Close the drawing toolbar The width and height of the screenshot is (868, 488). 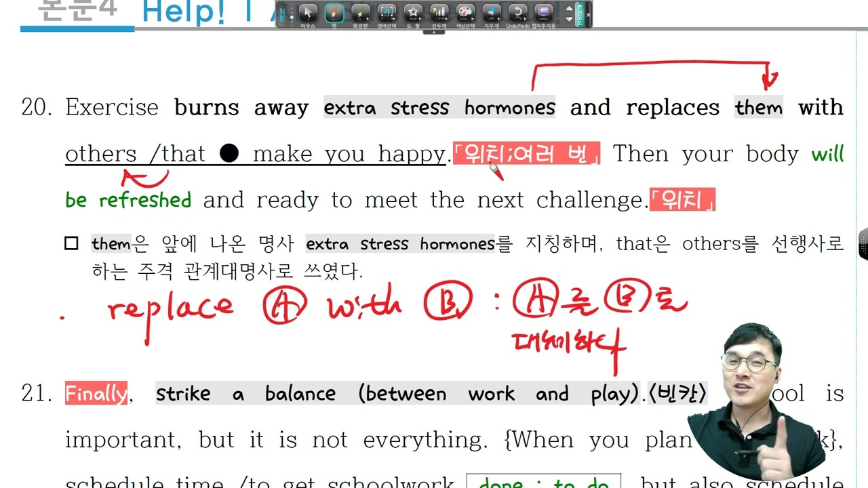pyautogui.click(x=588, y=14)
